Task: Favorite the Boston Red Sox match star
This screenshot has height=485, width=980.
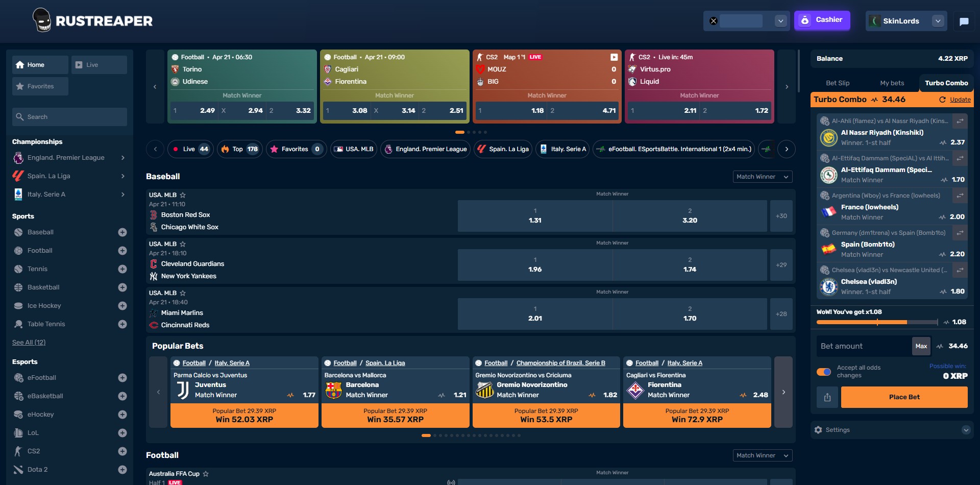Action: [183, 195]
